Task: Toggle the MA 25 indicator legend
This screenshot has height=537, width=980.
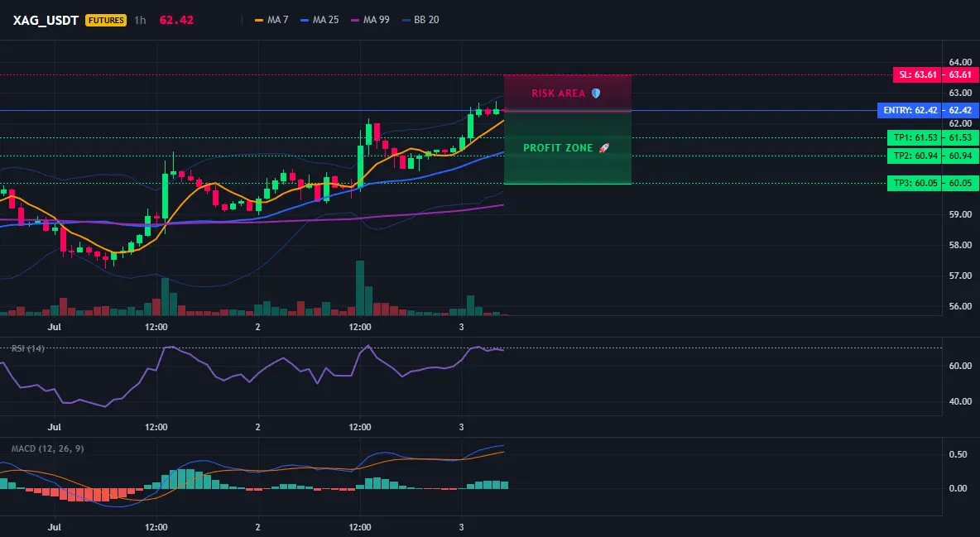Action: 319,20
